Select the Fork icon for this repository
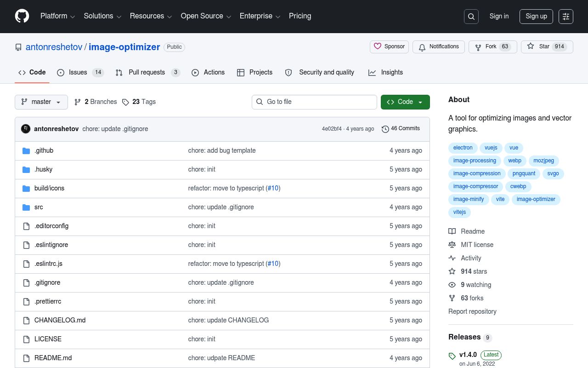588x368 pixels. tap(478, 47)
